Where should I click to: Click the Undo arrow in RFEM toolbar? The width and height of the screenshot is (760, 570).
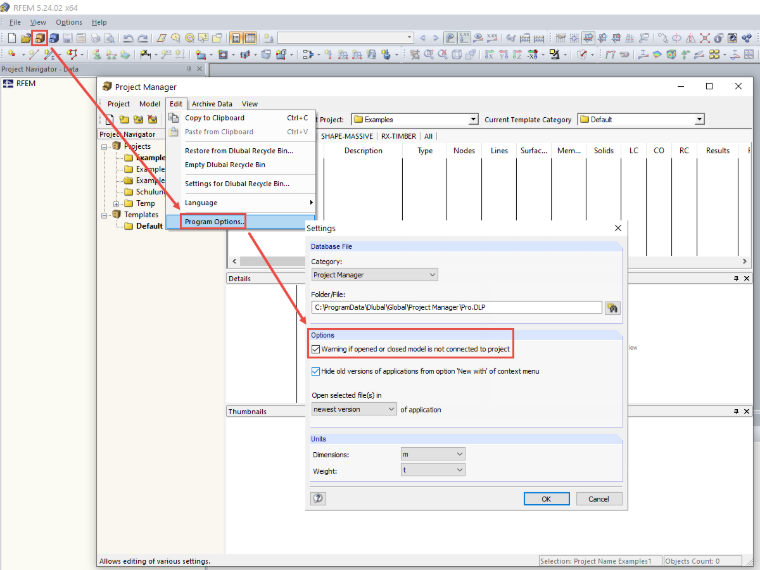coord(128,38)
